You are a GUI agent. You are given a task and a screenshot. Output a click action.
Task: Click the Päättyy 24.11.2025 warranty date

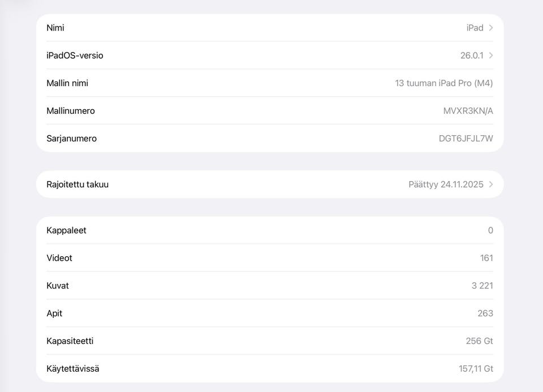click(x=446, y=184)
